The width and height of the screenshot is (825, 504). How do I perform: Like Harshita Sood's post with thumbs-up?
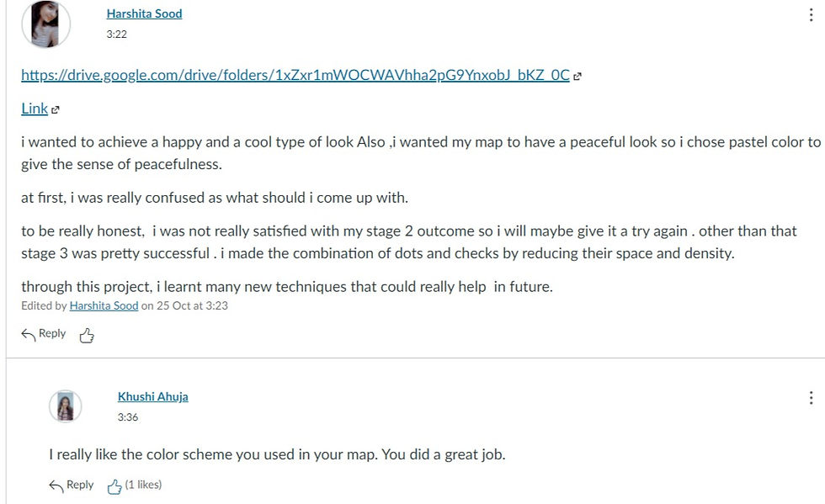pos(86,336)
